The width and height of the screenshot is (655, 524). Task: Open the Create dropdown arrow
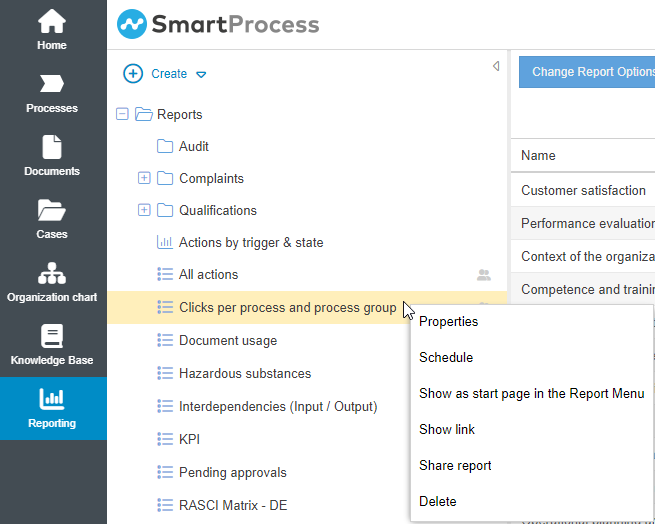201,74
